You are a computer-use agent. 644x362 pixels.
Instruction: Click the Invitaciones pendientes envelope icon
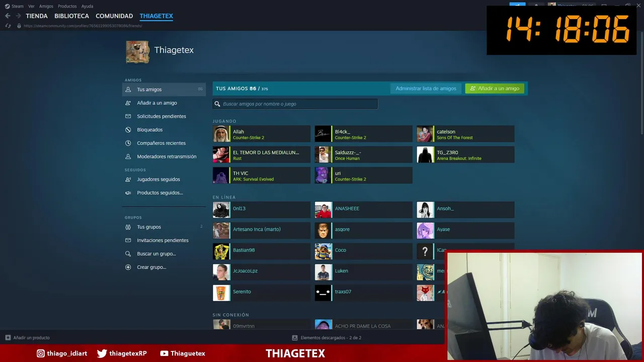click(128, 240)
